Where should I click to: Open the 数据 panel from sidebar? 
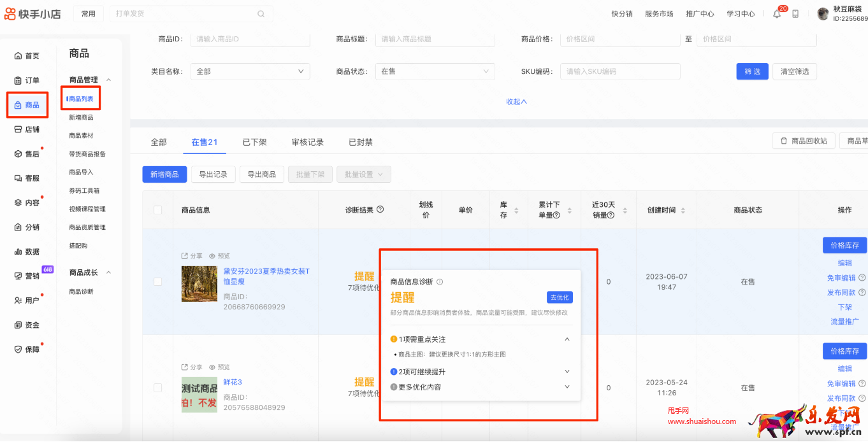pos(27,252)
